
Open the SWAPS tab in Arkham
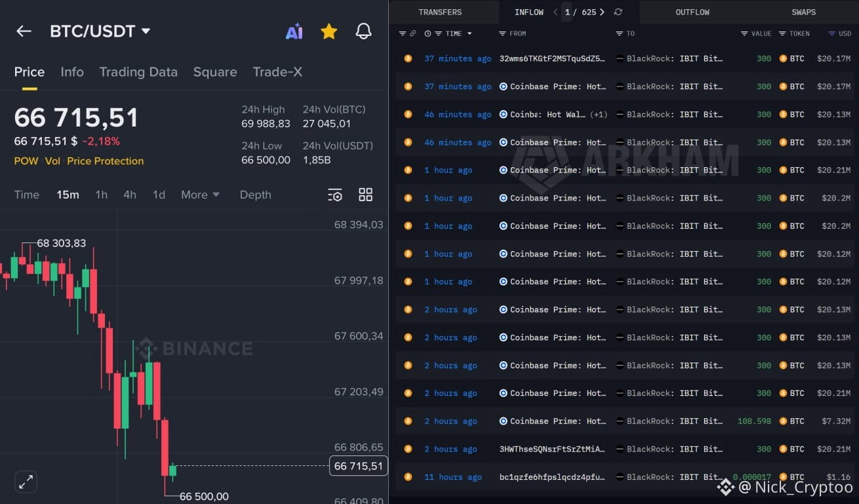[803, 12]
